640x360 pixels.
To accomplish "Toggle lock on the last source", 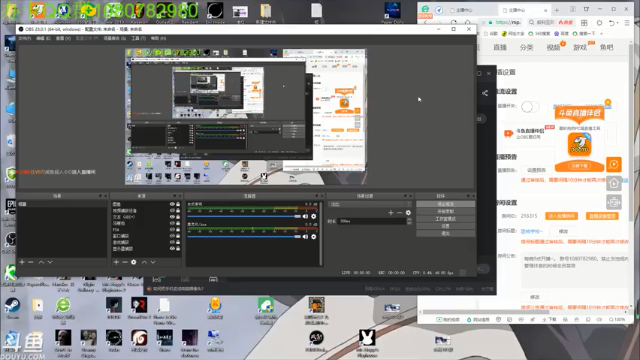I will (178, 249).
